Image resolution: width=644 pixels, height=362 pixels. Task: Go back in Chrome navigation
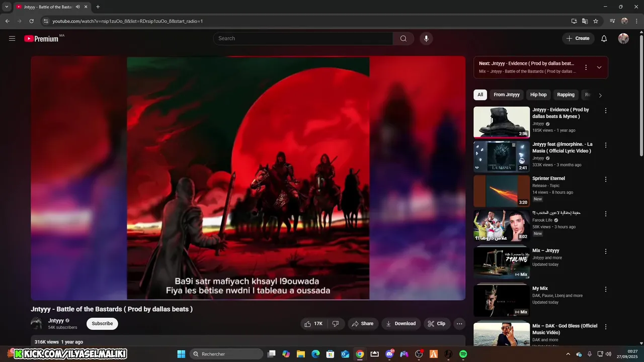7,21
